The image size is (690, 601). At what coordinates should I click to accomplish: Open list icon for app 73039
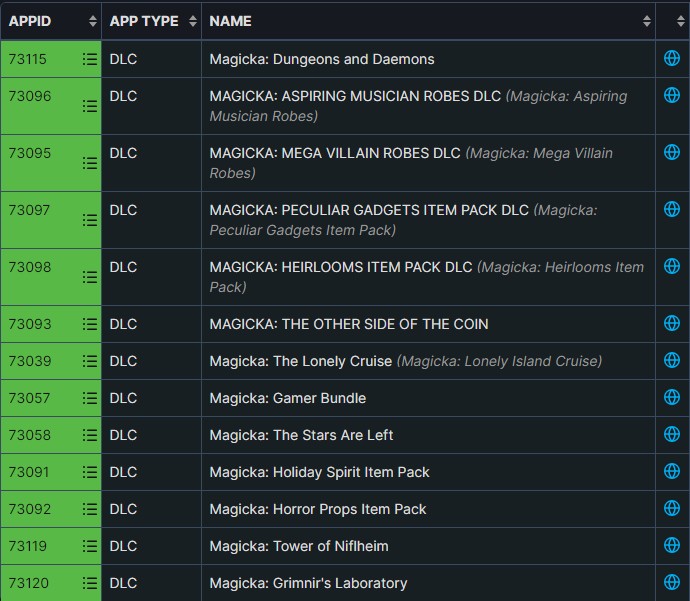(90, 361)
